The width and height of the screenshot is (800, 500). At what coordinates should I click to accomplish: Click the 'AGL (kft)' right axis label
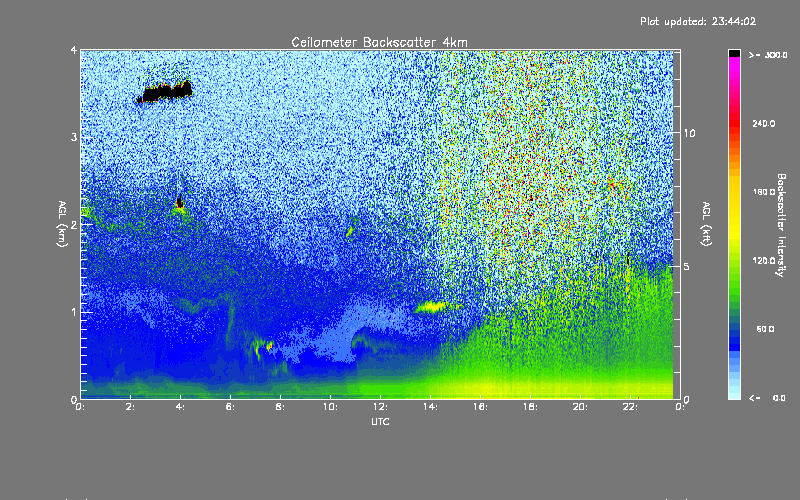point(706,224)
